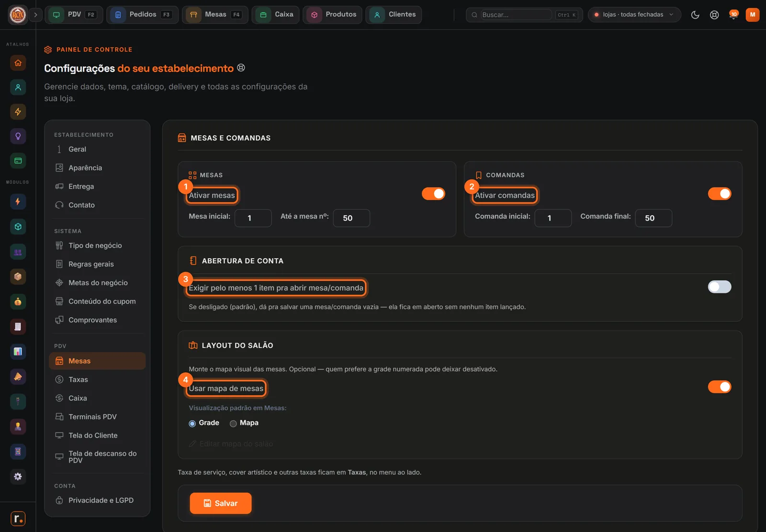Open the Mesas F4 top navigation tab
Image resolution: width=766 pixels, height=532 pixels.
pos(215,15)
